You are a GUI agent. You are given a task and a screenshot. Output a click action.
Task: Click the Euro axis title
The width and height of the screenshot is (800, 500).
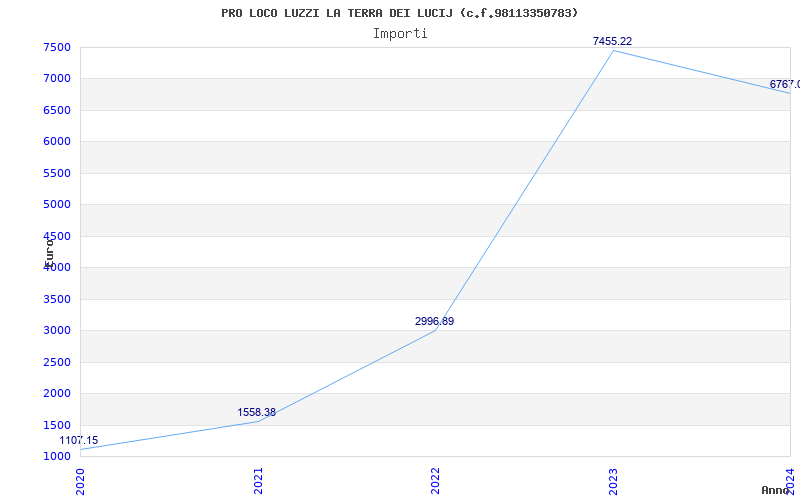point(49,252)
